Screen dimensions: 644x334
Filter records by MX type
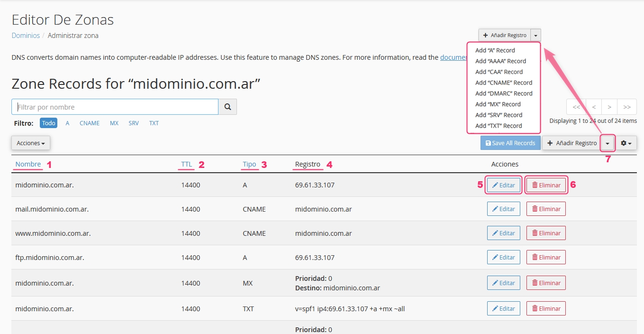tap(114, 123)
